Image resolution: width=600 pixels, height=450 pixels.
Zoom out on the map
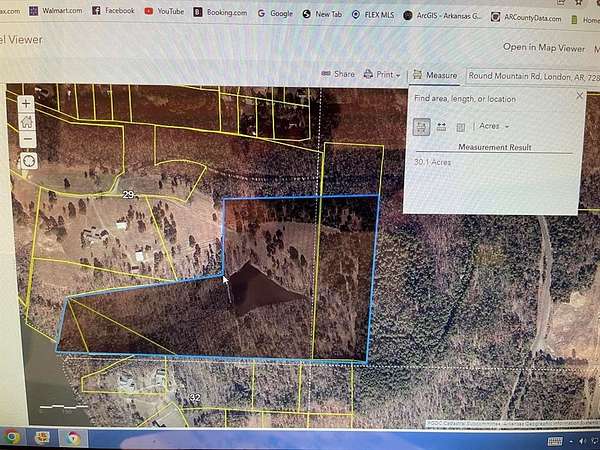27,139
